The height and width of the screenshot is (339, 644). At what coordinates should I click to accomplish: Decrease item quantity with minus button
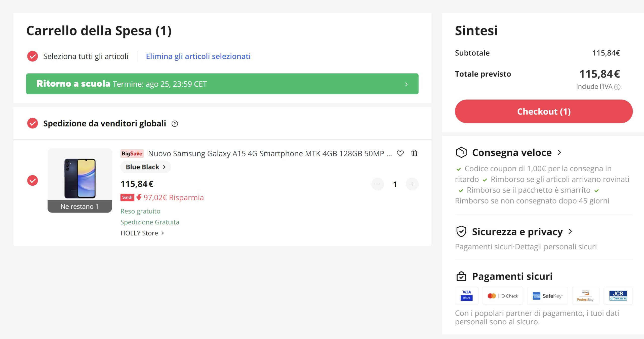pos(378,184)
